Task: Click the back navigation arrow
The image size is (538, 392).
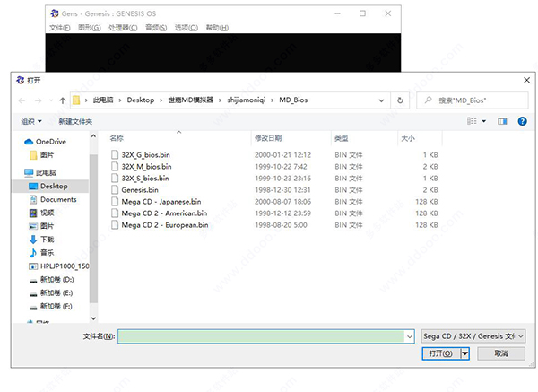Action: [x=22, y=100]
